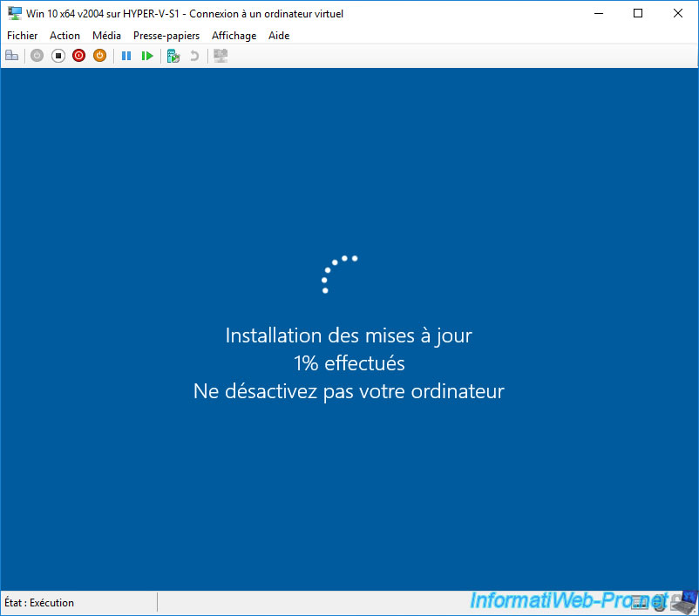Open the Action menu
Image resolution: width=699 pixels, height=616 pixels.
tap(64, 36)
